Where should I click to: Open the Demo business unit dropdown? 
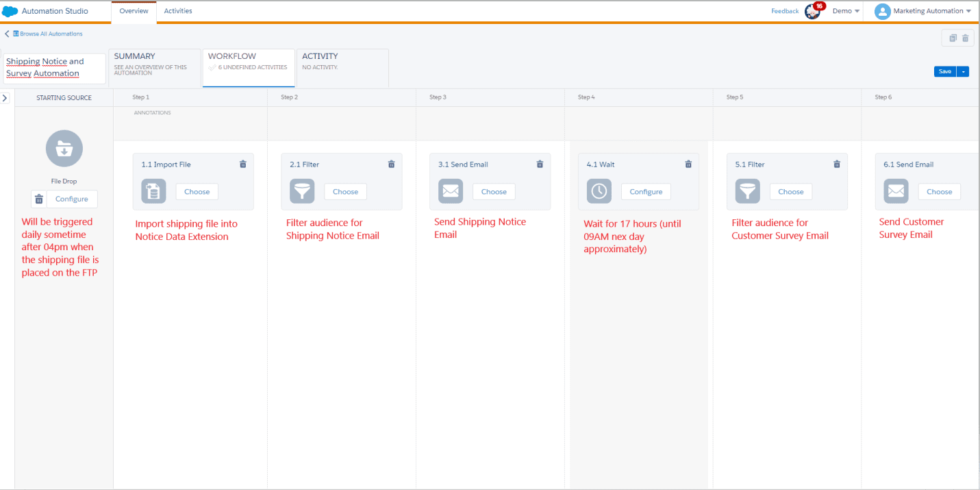pyautogui.click(x=846, y=11)
